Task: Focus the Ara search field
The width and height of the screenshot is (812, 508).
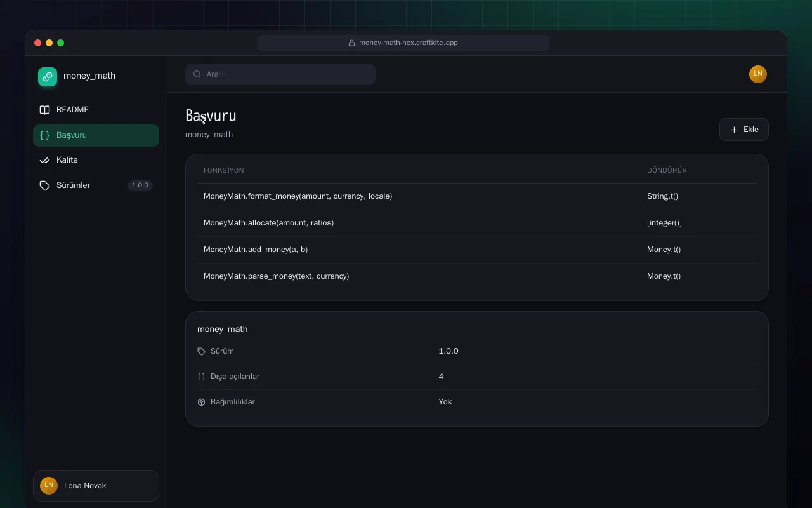Action: (x=280, y=74)
